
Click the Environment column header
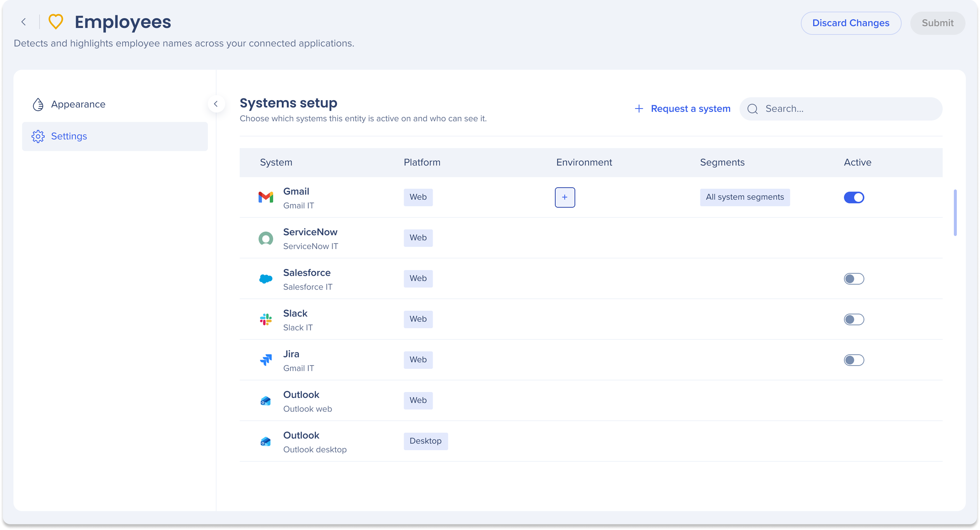tap(584, 163)
